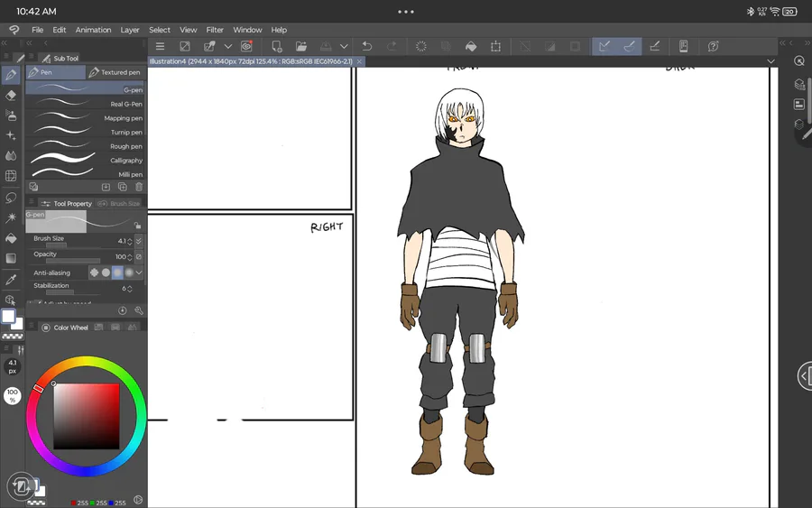Collapse the left tool palette double chevron
The height and width of the screenshot is (508, 812).
[5, 43]
